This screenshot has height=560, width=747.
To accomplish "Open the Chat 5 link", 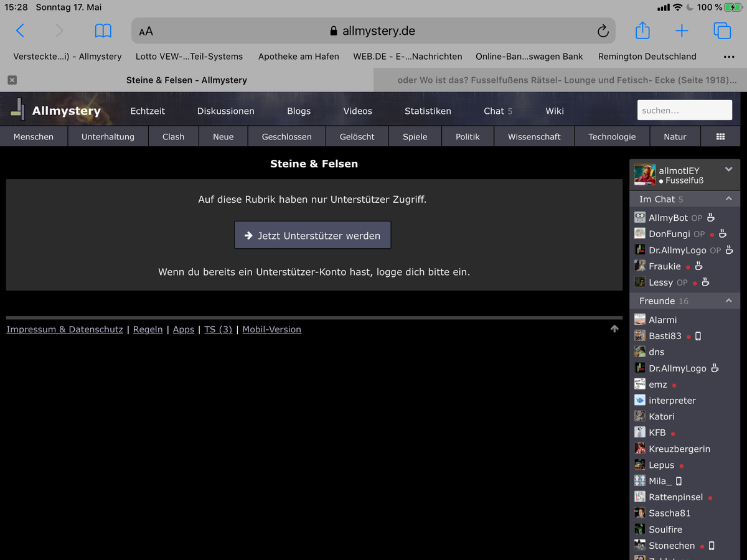I will [498, 111].
